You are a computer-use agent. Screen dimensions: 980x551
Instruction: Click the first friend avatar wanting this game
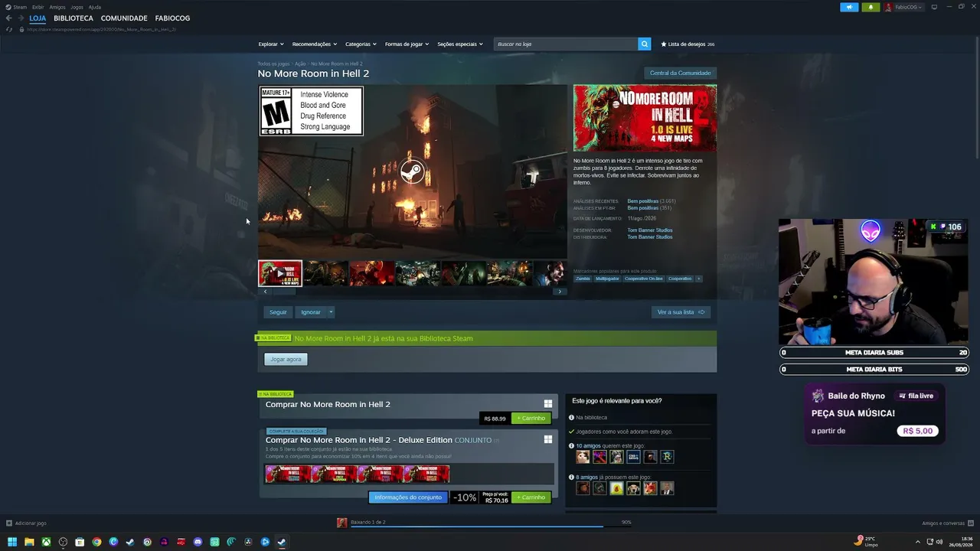click(x=583, y=457)
